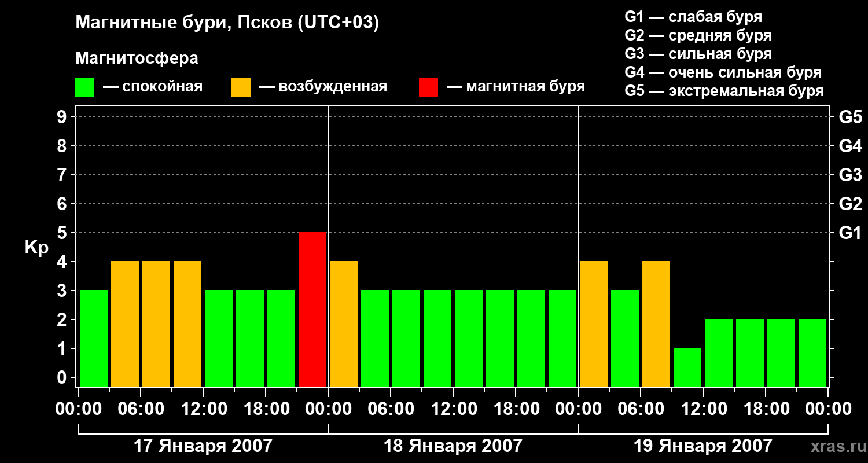This screenshot has height=463, width=868.
Task: Click the green 00:00–03:00 bar on 17 January
Action: pyautogui.click(x=94, y=339)
